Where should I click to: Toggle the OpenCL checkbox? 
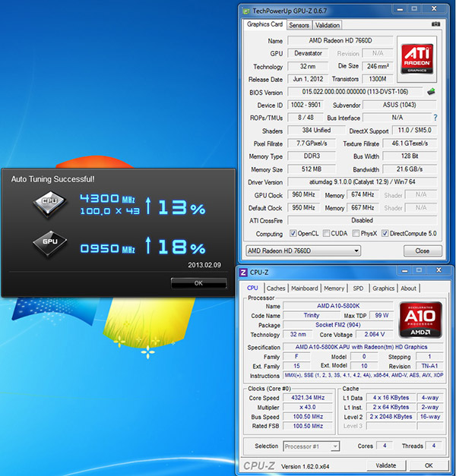click(293, 233)
